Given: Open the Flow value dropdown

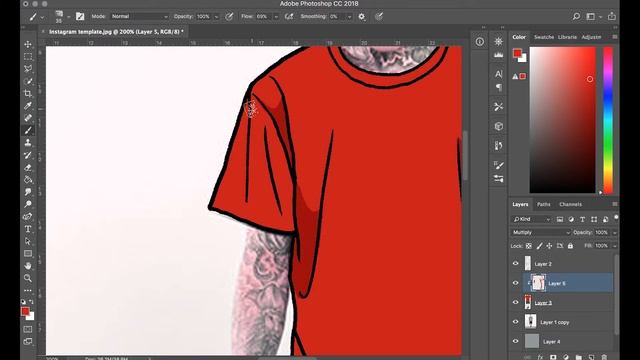Looking at the screenshot, I should (x=276, y=17).
